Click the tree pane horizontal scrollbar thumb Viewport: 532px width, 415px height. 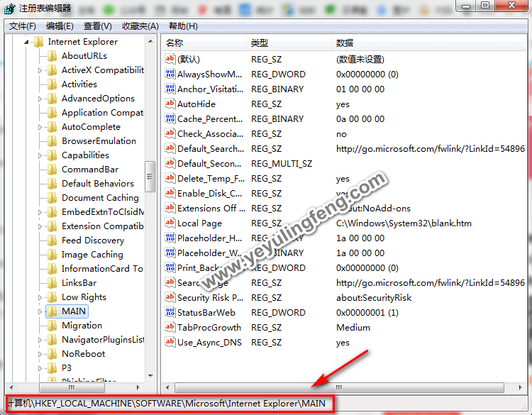click(71, 387)
